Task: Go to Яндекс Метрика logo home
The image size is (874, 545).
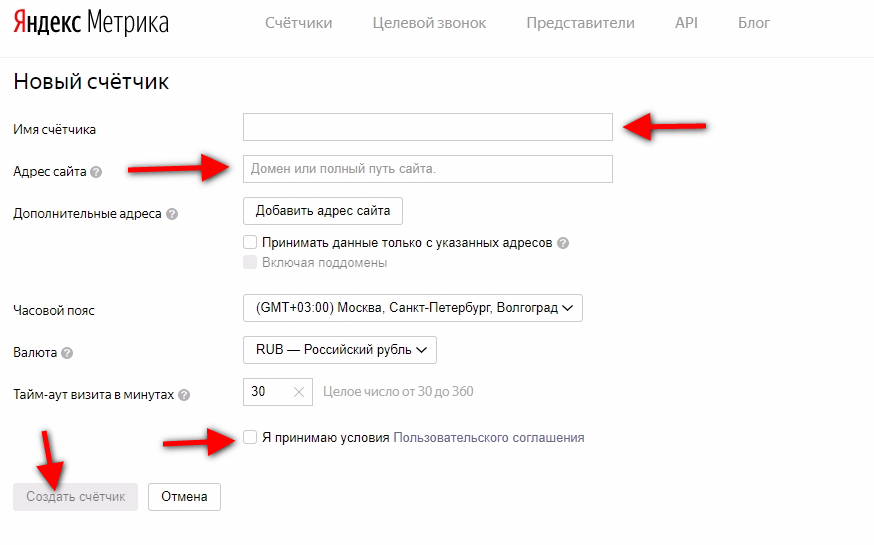Action: 91,23
